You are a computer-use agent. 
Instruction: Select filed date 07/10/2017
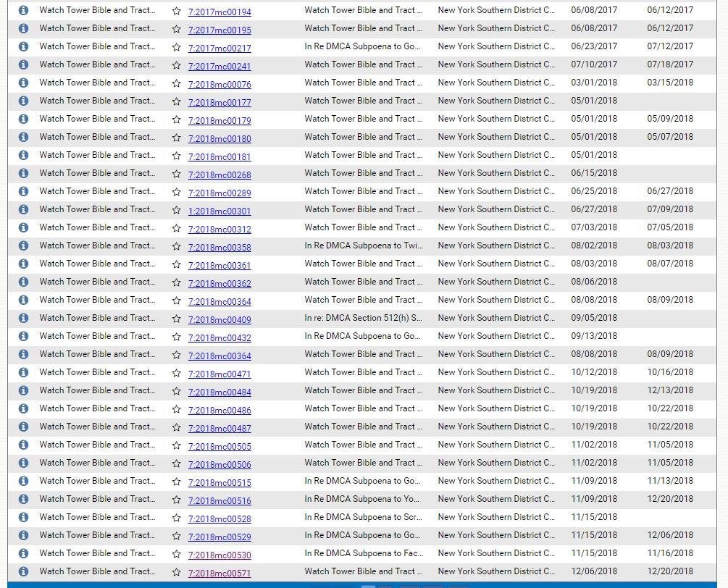click(594, 64)
